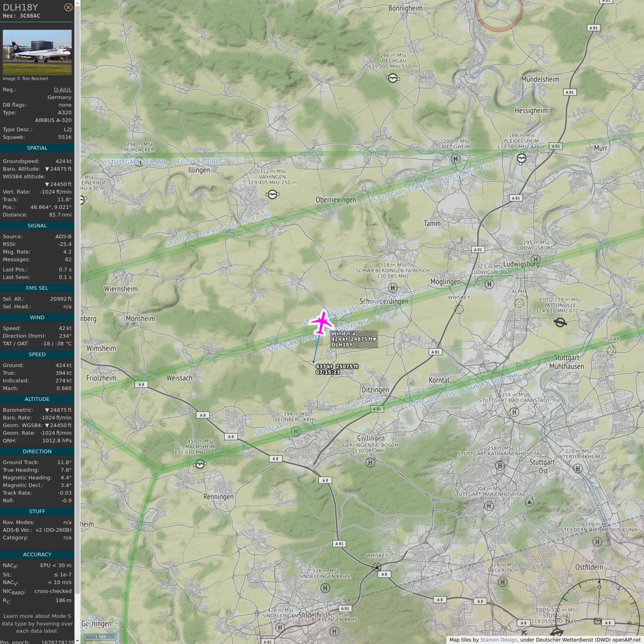Click the WHISKEY reporting point near Möglingen
This screenshot has height=644, width=644.
[x=459, y=309]
